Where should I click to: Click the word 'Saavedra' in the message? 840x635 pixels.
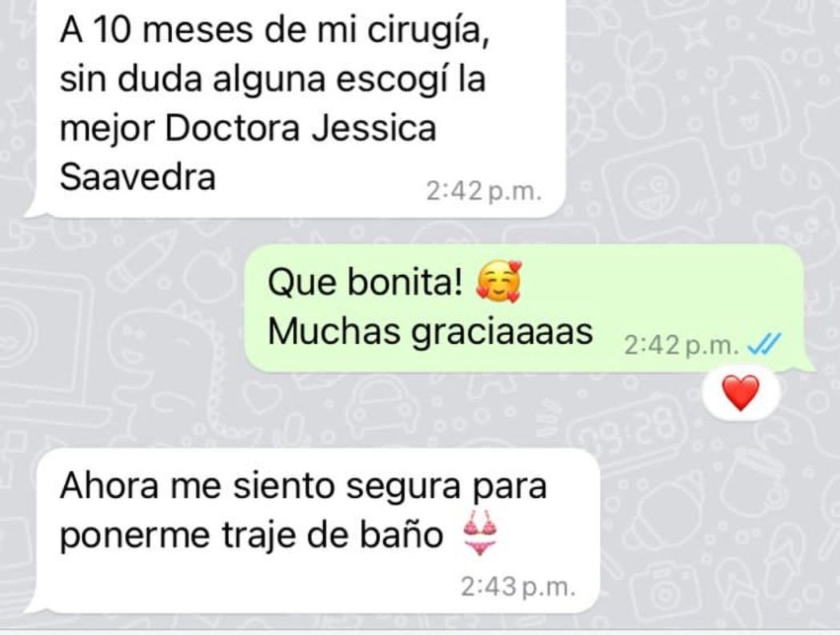[x=138, y=177]
